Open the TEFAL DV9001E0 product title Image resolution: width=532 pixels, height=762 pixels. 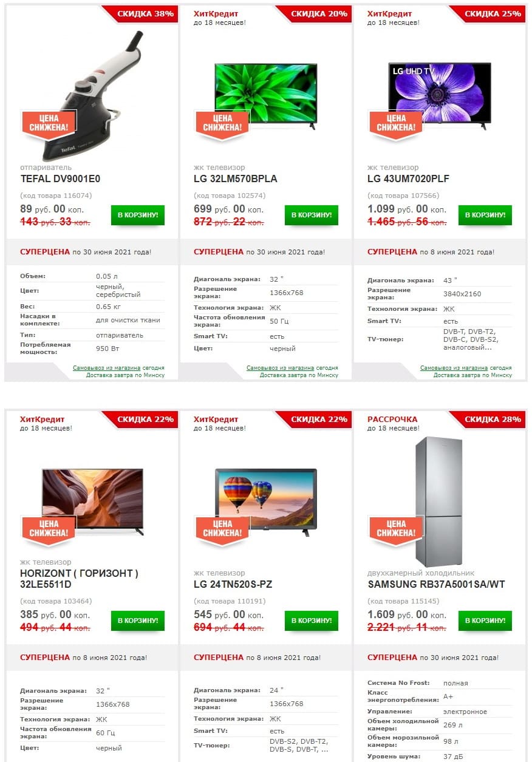click(x=60, y=179)
